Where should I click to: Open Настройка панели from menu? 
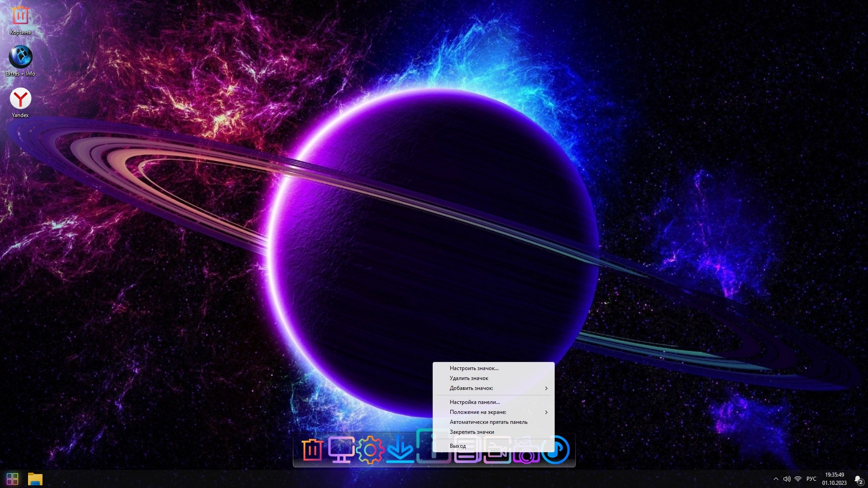[x=475, y=402]
